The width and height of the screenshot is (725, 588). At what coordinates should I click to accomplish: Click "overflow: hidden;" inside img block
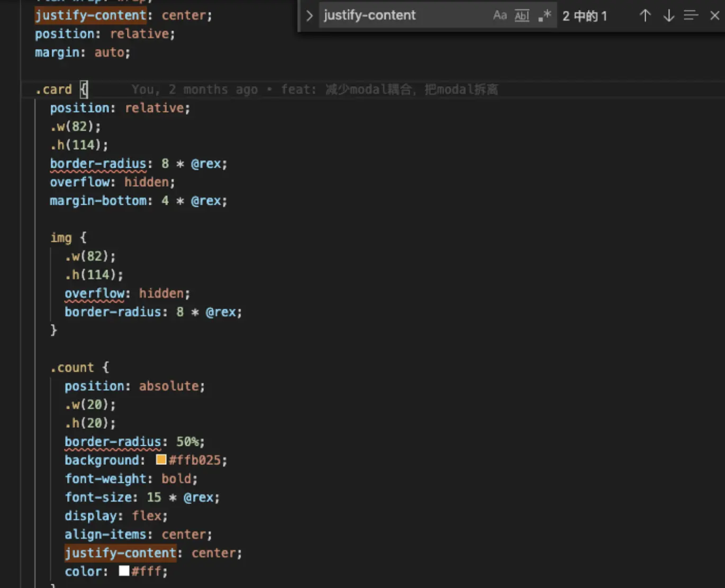pos(128,293)
